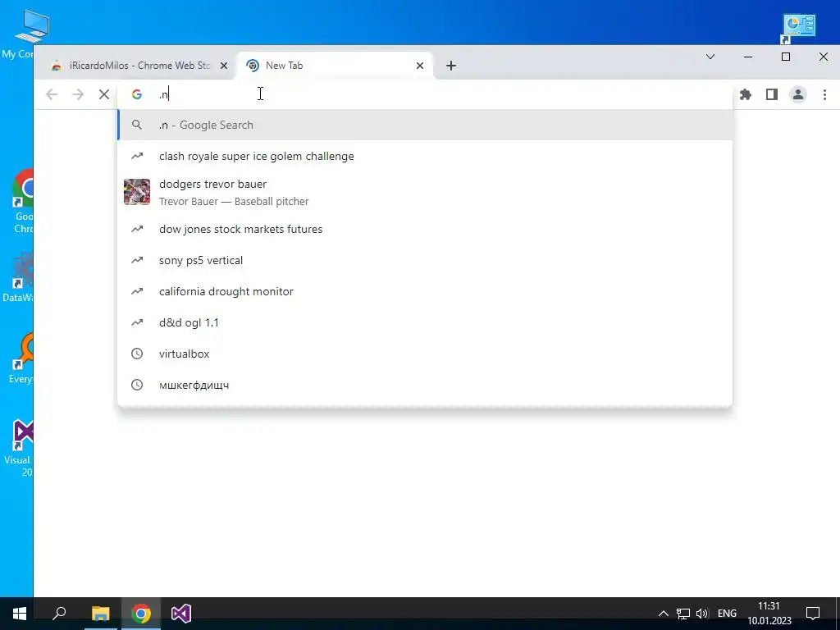
Task: Close the New Tab tab
Action: click(x=420, y=66)
